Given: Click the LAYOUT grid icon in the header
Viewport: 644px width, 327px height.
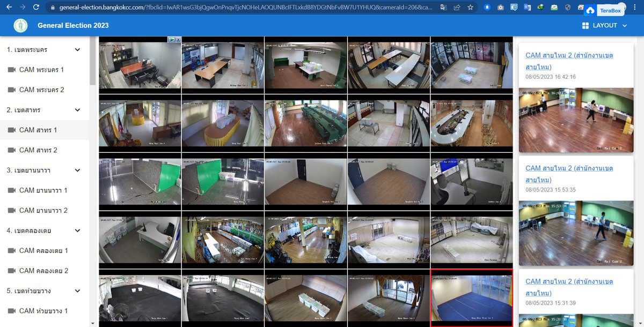Looking at the screenshot, I should (x=585, y=25).
